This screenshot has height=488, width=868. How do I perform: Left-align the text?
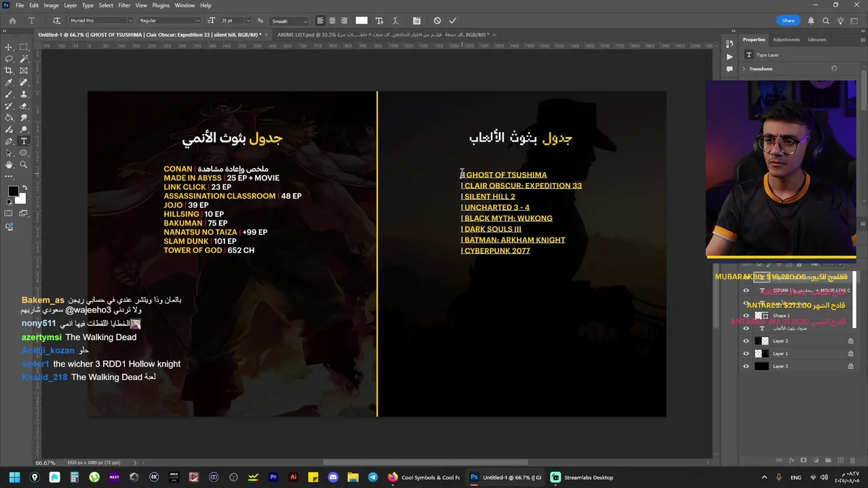(320, 20)
